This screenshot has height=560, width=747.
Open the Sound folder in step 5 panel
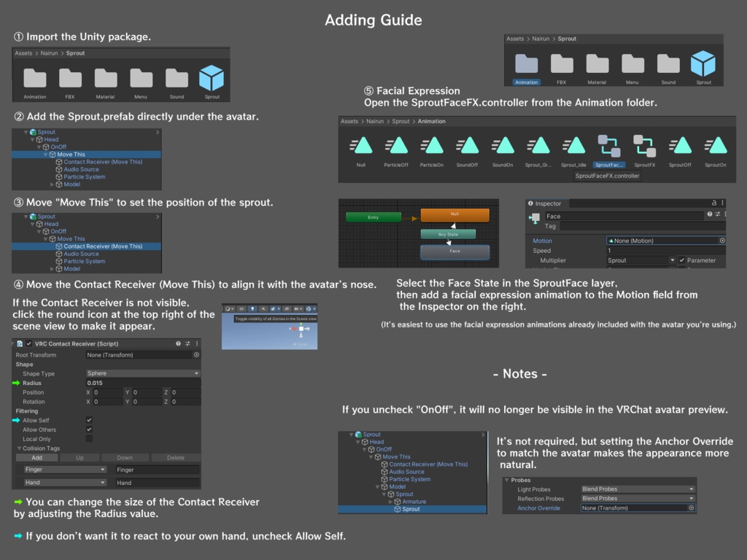pyautogui.click(x=668, y=69)
